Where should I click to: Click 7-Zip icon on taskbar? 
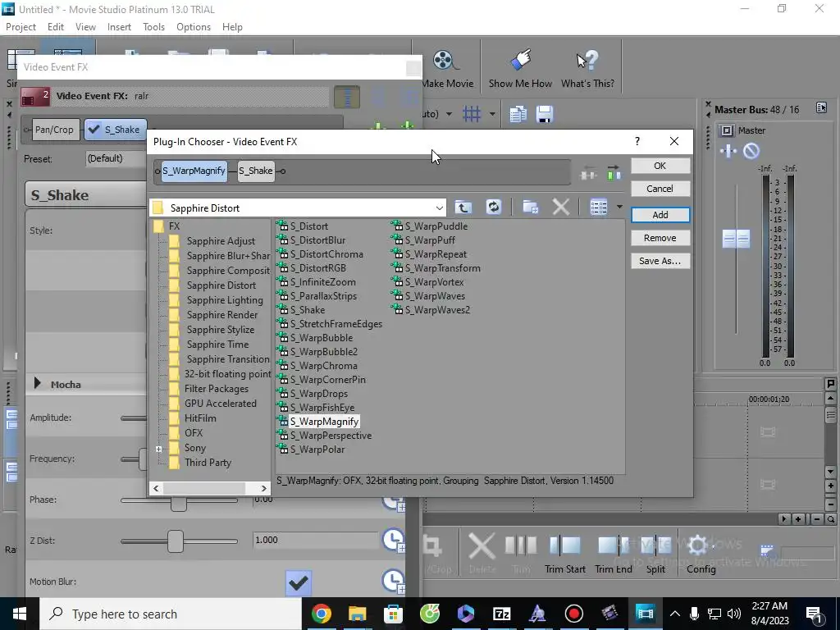tap(501, 614)
